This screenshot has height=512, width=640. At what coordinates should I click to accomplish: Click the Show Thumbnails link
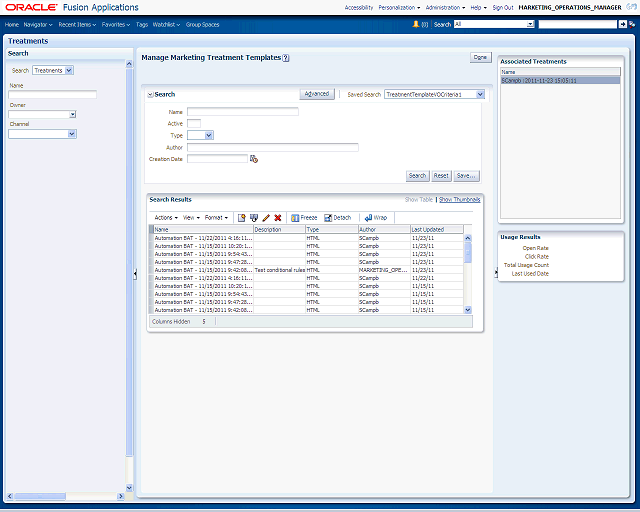pyautogui.click(x=460, y=200)
